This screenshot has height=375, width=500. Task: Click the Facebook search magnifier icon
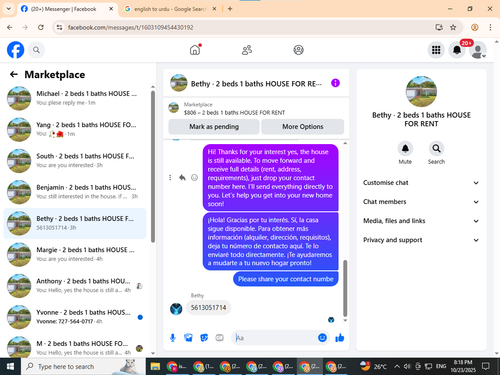tap(36, 50)
